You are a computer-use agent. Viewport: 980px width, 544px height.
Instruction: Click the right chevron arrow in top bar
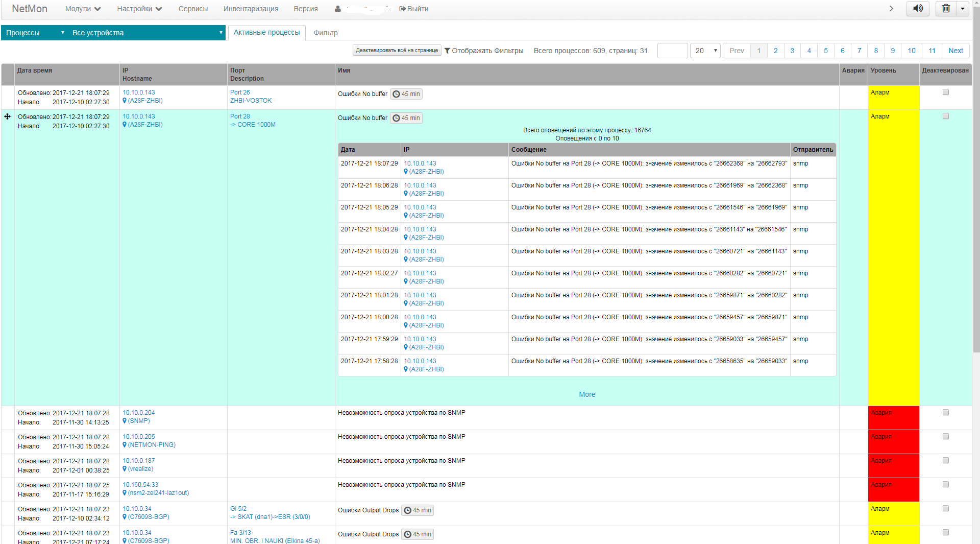point(891,9)
